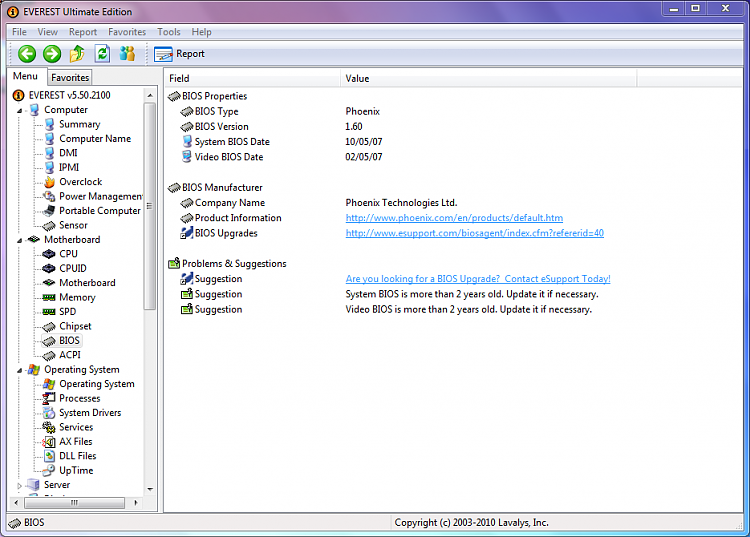Click the CPUID chip icon
This screenshot has height=537, width=750.
[x=49, y=268]
